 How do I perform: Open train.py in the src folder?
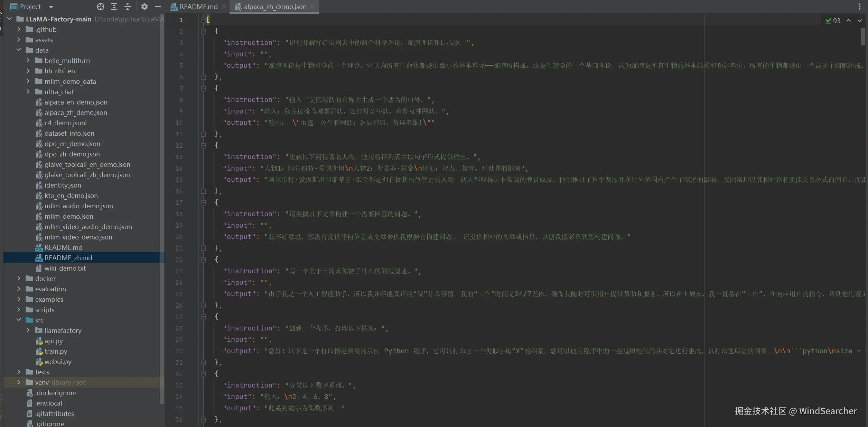click(56, 351)
